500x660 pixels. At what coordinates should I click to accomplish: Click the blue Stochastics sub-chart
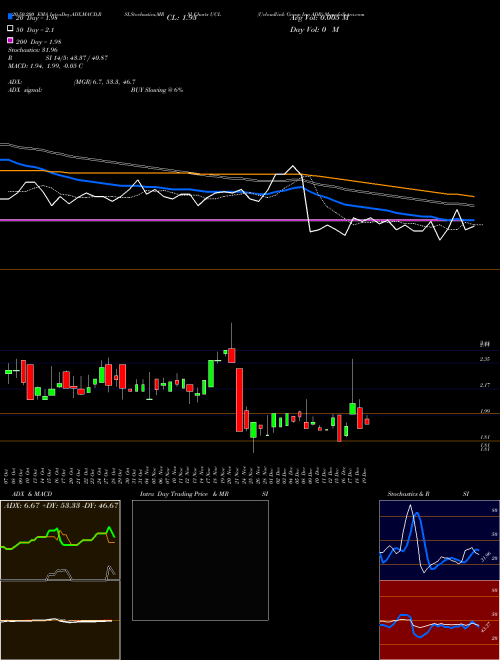pyautogui.click(x=439, y=540)
